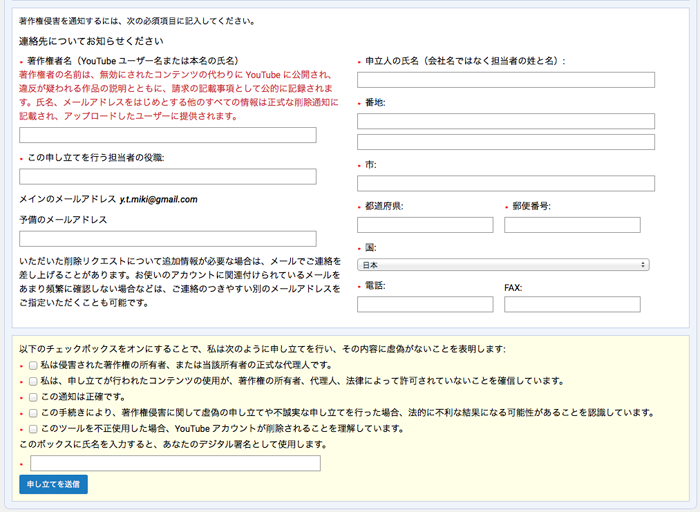Click the y.t.miki@gmail.com email text

(x=158, y=200)
